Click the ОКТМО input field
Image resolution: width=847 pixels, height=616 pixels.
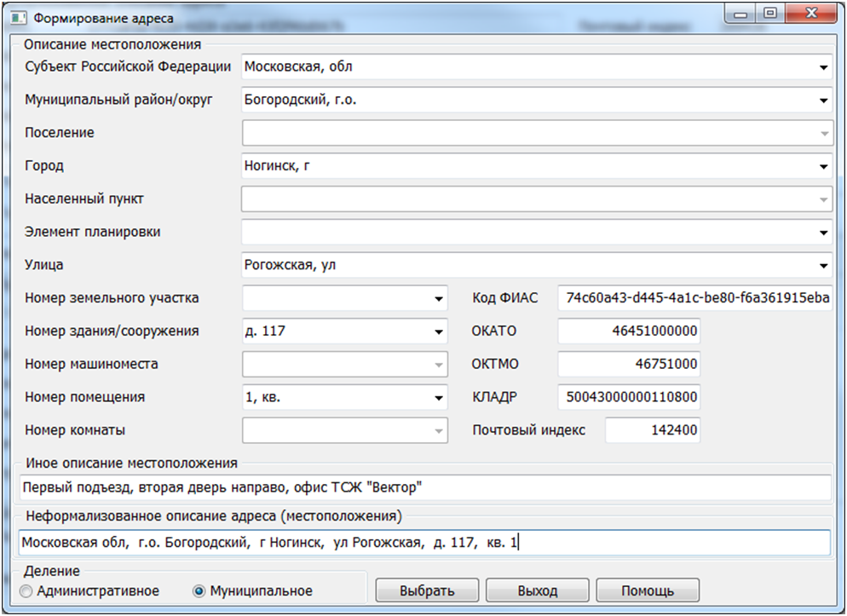click(629, 365)
